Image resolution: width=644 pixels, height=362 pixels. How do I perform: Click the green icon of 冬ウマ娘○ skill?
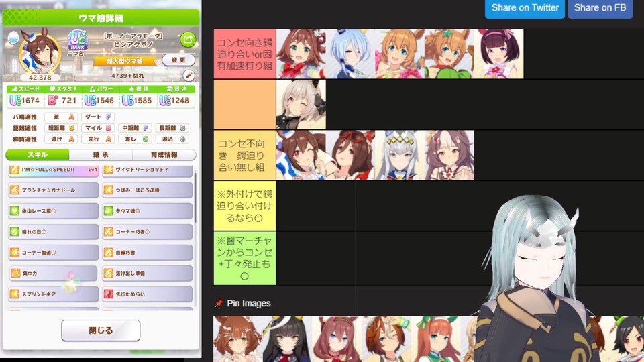click(x=109, y=211)
